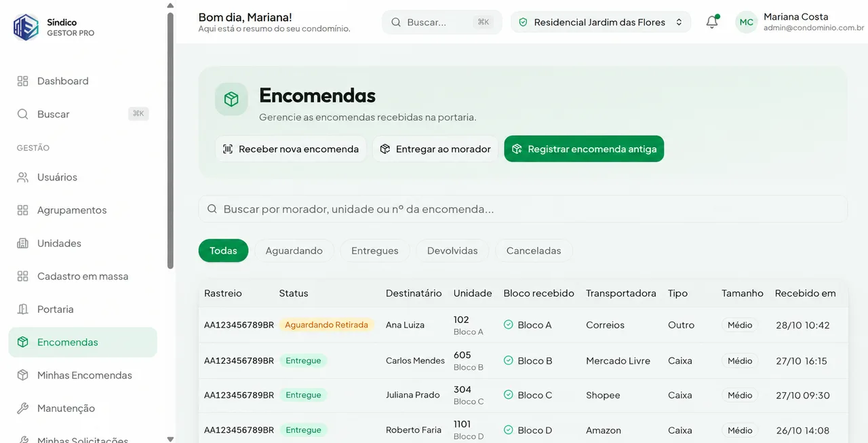The image size is (868, 443).
Task: Open Usuários in the sidebar
Action: coord(83,177)
